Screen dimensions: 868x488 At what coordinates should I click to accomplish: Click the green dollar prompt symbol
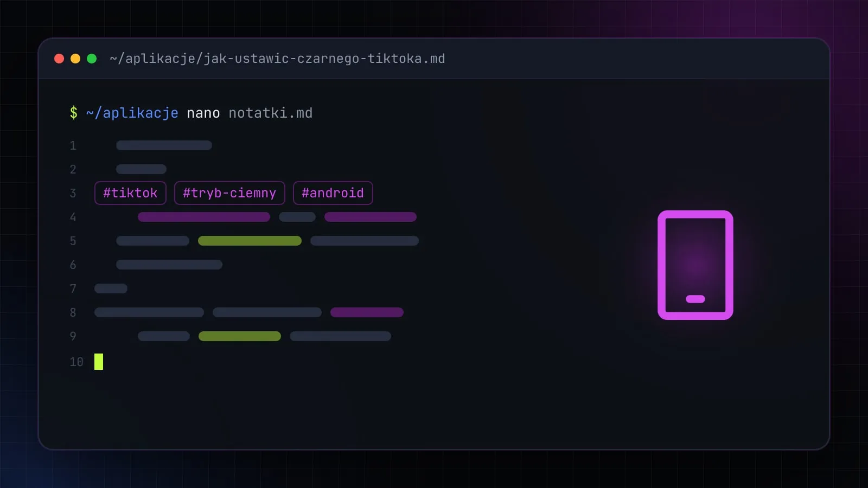click(x=74, y=113)
